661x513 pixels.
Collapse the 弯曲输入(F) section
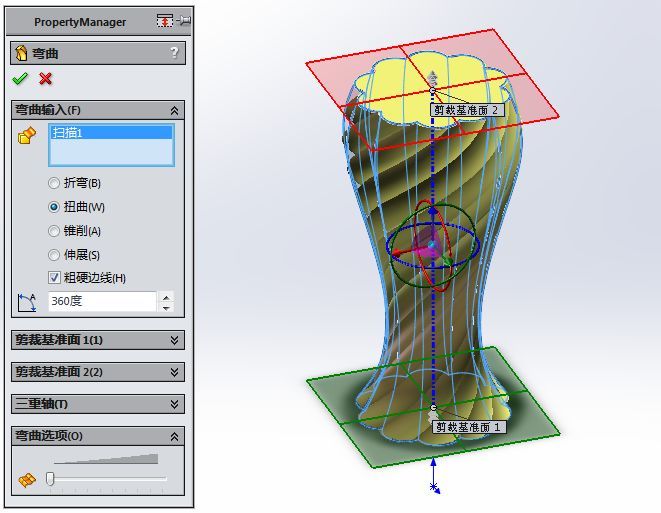(174, 110)
